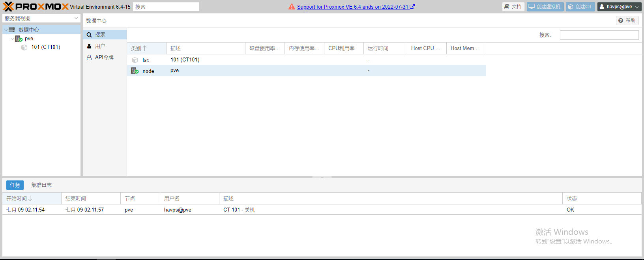Select the 任务 tab
644x260 pixels.
[15, 185]
